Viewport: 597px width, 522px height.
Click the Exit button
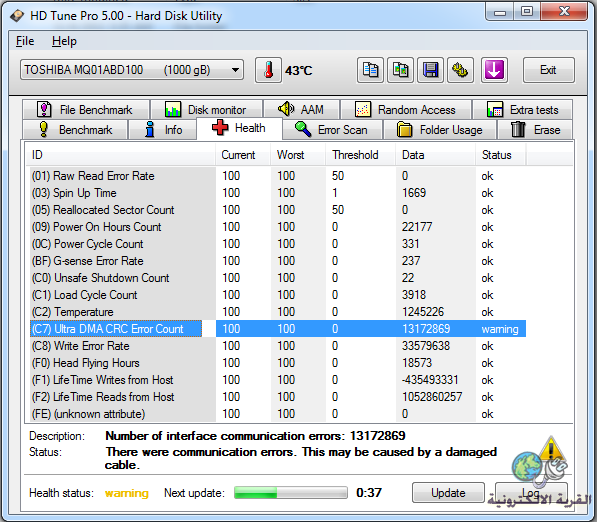(548, 70)
